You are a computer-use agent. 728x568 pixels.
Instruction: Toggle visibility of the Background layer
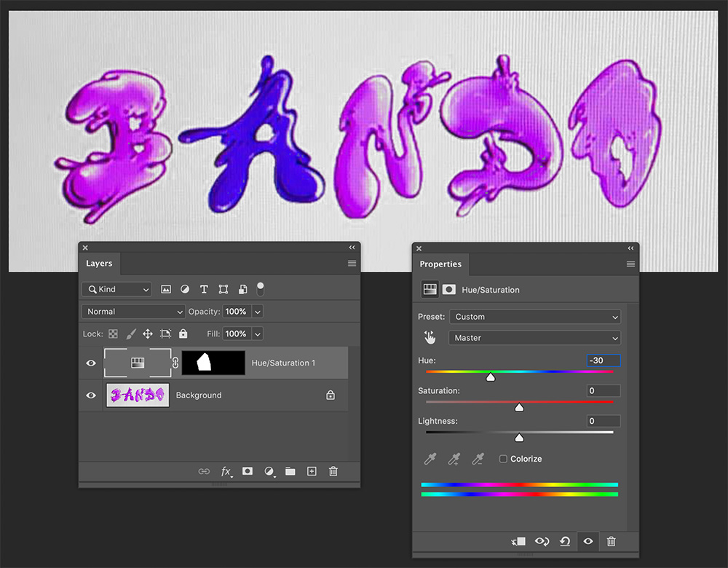[x=90, y=395]
